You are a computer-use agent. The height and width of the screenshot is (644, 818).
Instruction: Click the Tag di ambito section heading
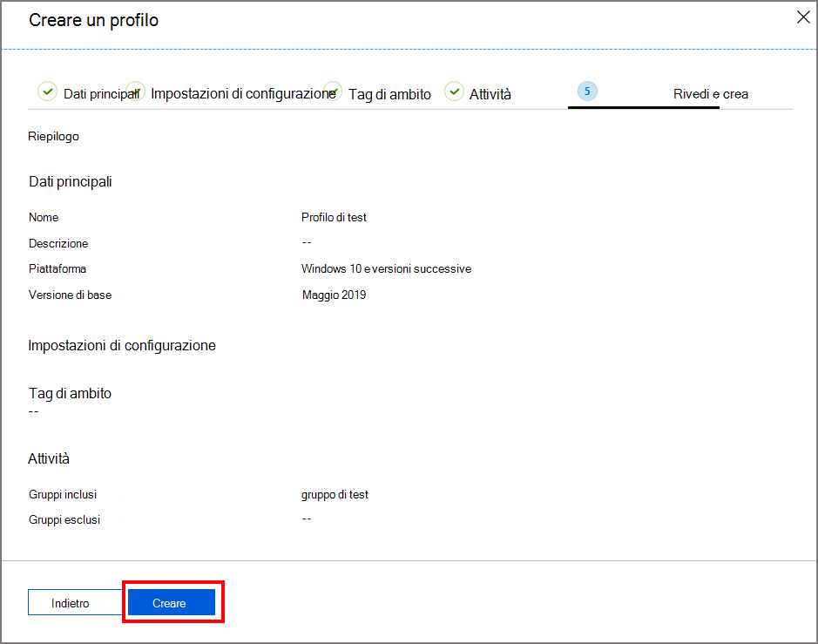[x=70, y=394]
